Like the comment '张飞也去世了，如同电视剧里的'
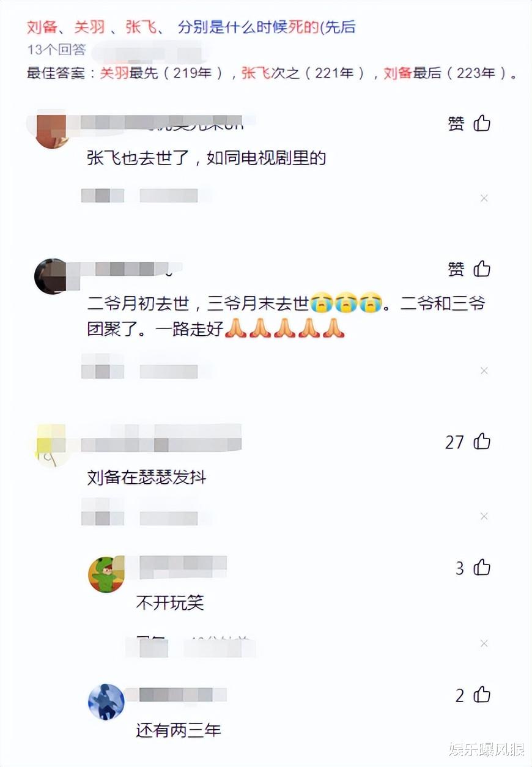 pos(482,124)
